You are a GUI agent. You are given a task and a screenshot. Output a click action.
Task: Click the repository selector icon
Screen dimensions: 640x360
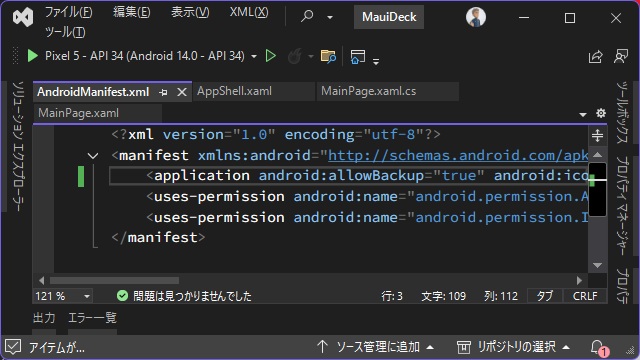464,347
